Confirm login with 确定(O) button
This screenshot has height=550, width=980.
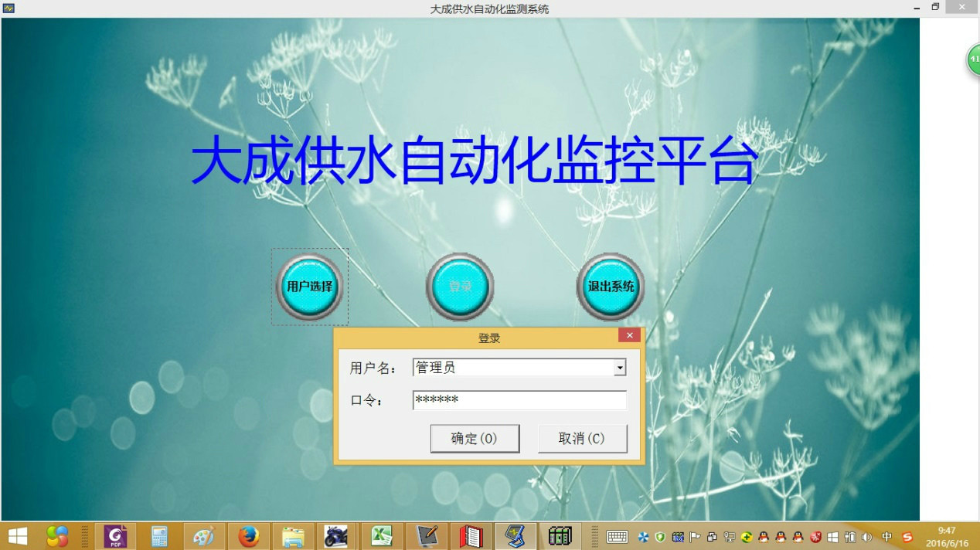pyautogui.click(x=475, y=439)
